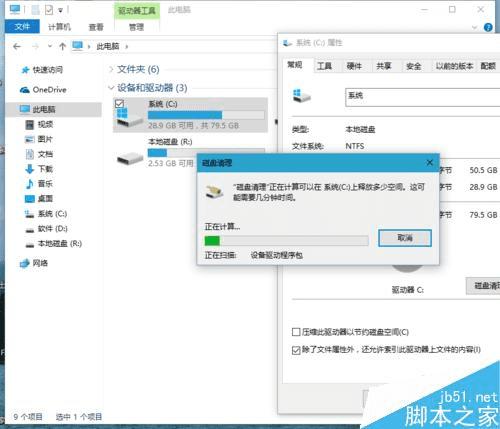Screen dimensions: 500x429
Task: Open the 文件 ribbon tab
Action: [22, 26]
